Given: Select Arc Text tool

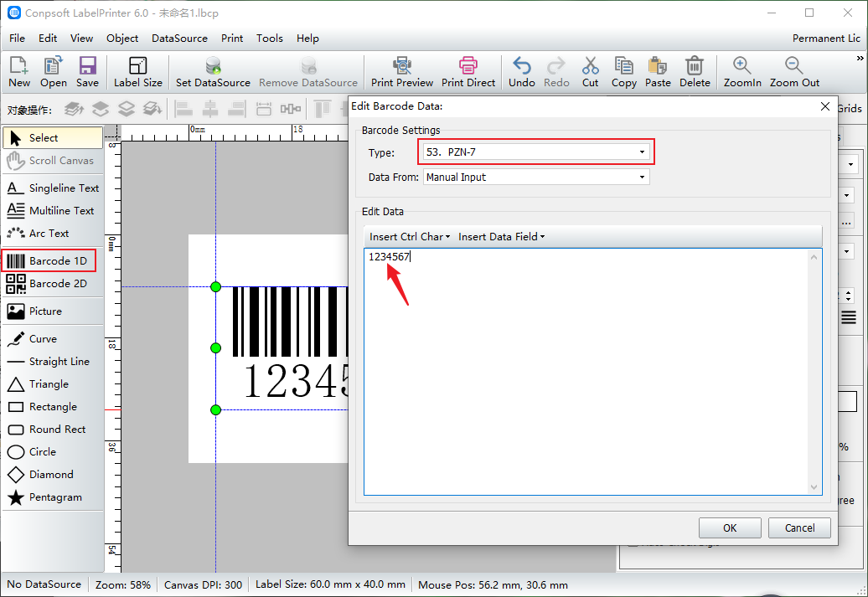Looking at the screenshot, I should click(53, 234).
